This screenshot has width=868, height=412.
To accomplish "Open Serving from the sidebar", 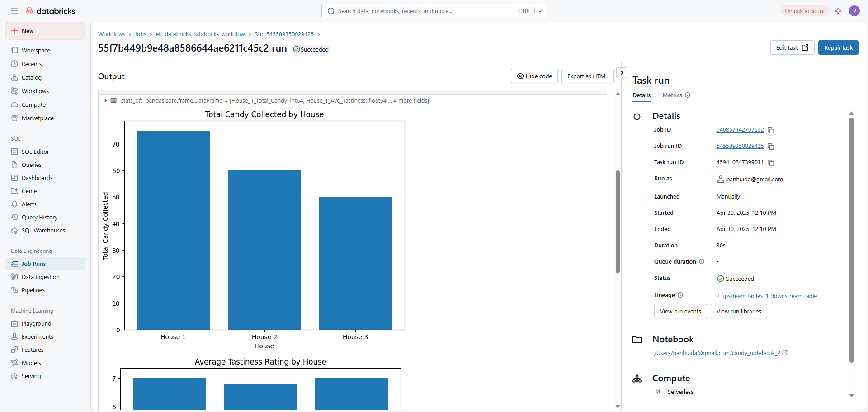I will [x=45, y=376].
